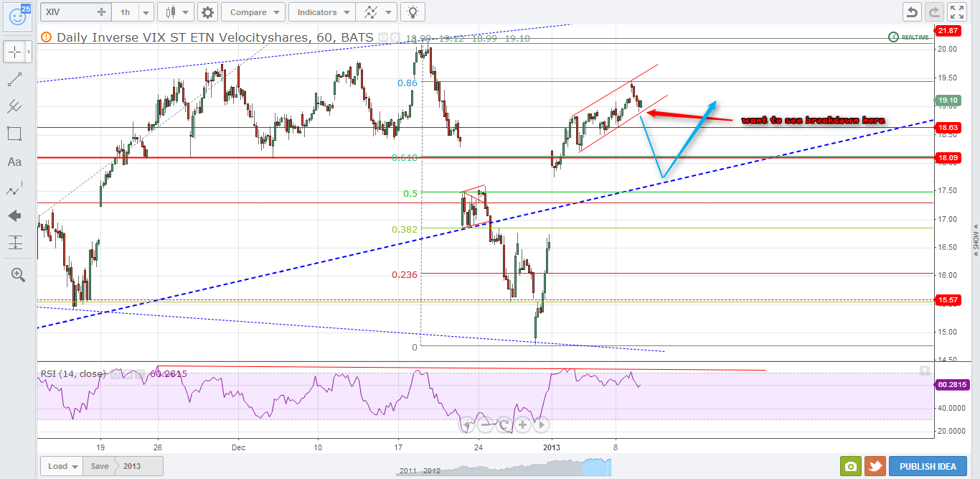Click the 19.10 current price label

(948, 101)
